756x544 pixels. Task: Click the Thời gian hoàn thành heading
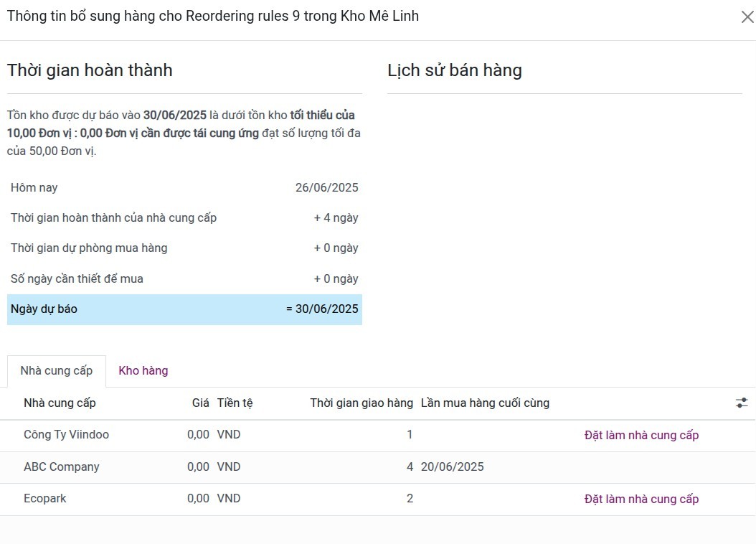90,70
